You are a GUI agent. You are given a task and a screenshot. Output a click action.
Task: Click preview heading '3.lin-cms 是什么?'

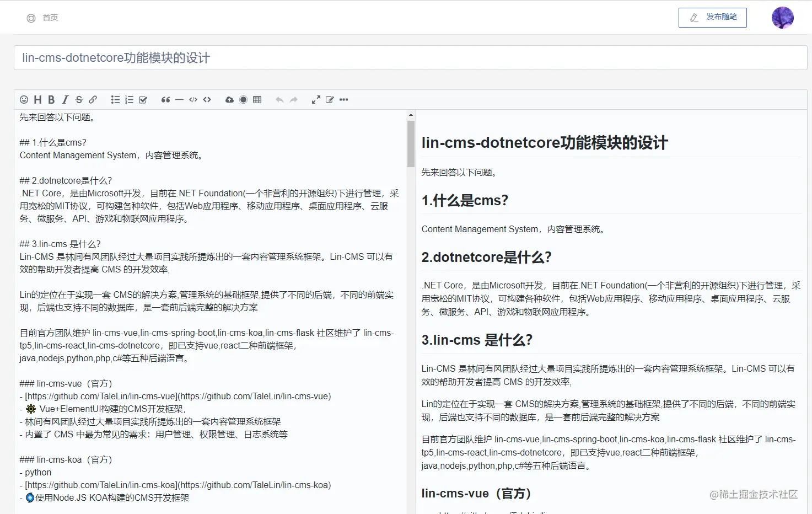click(477, 340)
